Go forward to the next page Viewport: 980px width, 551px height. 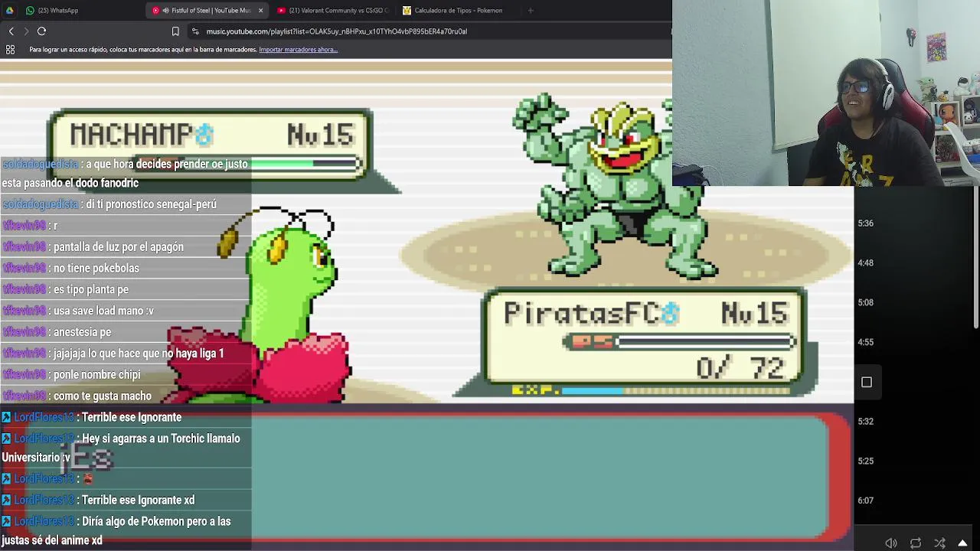26,31
